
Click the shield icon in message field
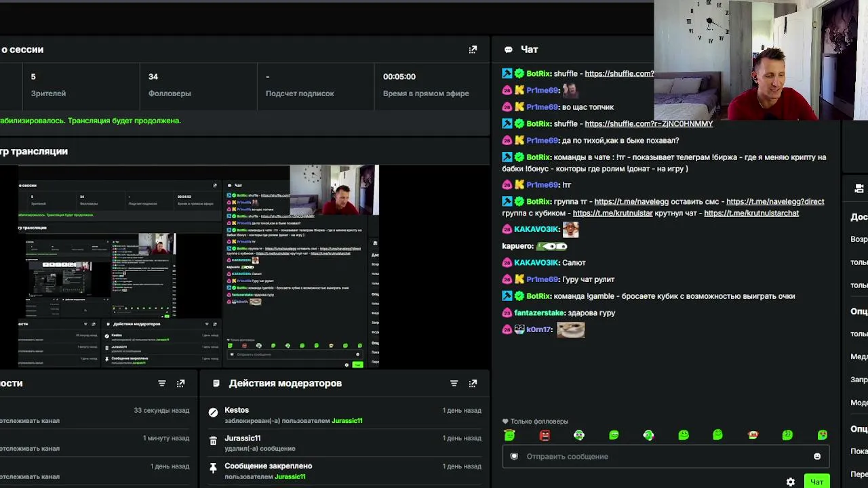click(514, 456)
